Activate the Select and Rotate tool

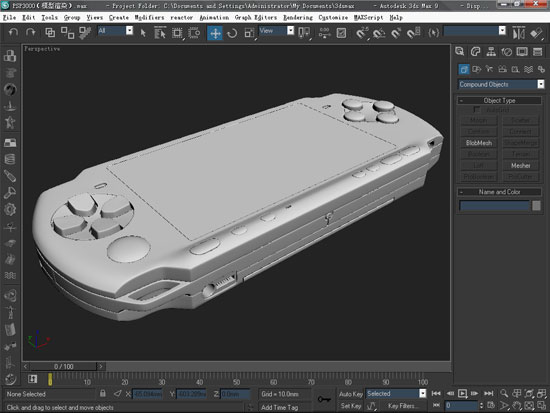pyautogui.click(x=232, y=33)
